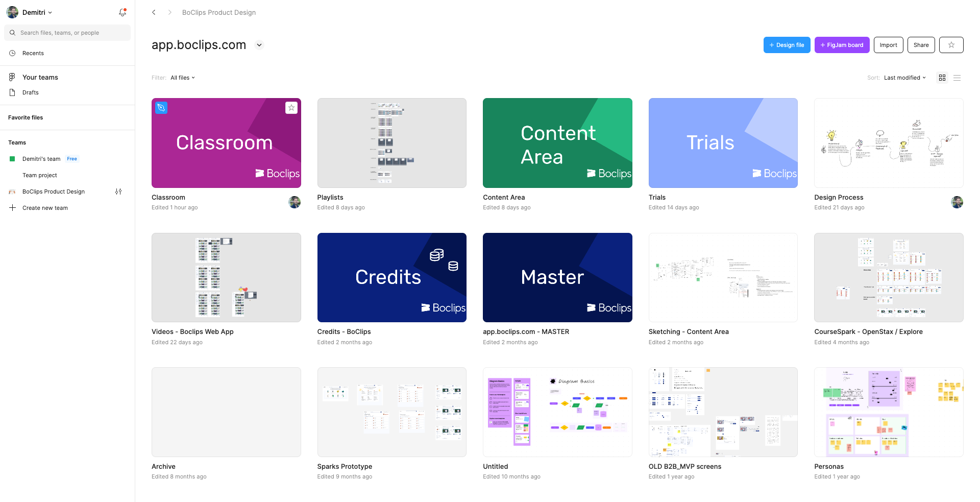Click the 'Sparks Prototype' file name
Viewport: 980px width, 502px height.
345,466
